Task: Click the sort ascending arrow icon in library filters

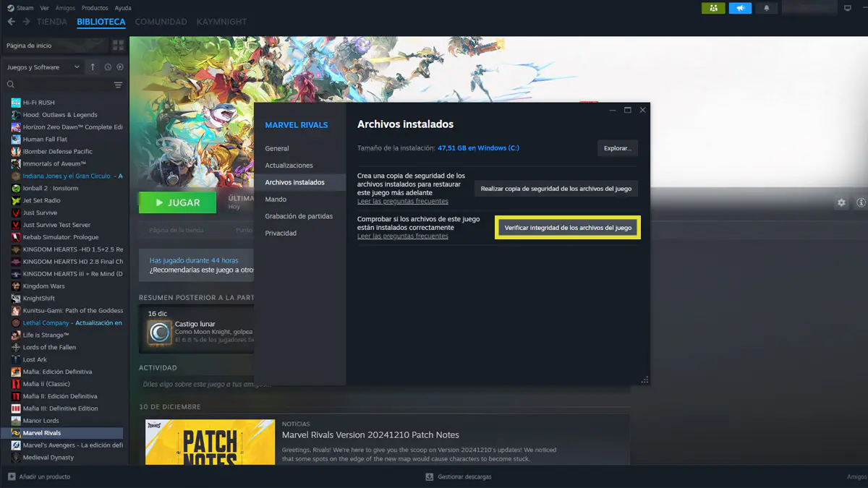Action: pos(93,67)
